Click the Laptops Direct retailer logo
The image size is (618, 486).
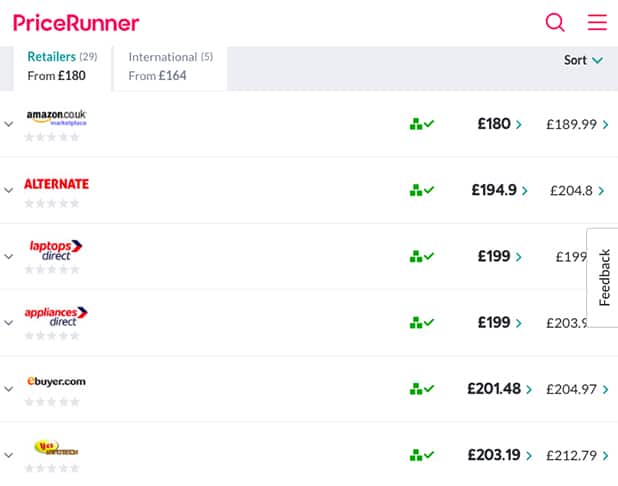56,249
